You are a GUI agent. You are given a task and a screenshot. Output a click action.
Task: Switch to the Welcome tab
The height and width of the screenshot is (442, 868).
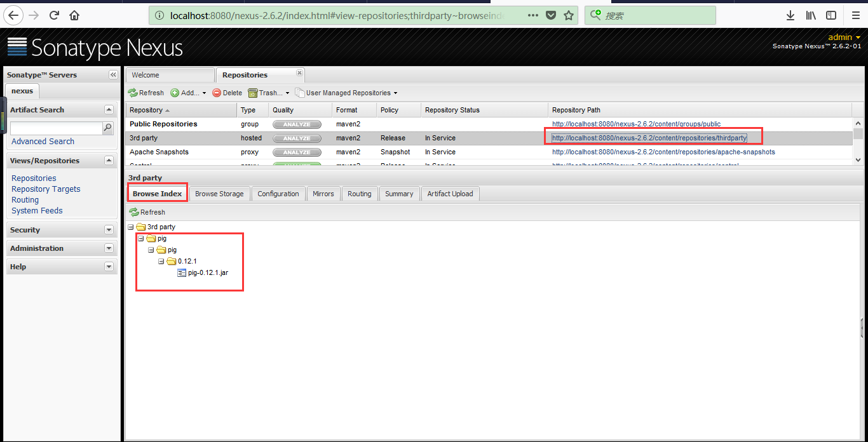(x=170, y=75)
